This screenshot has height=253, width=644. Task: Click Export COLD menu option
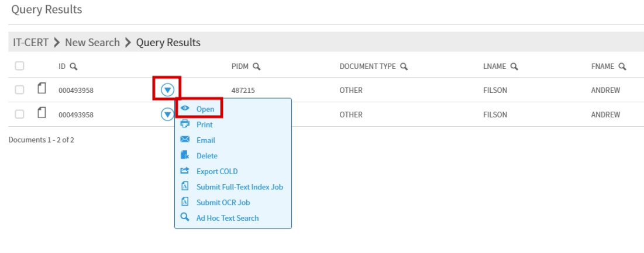click(x=216, y=171)
